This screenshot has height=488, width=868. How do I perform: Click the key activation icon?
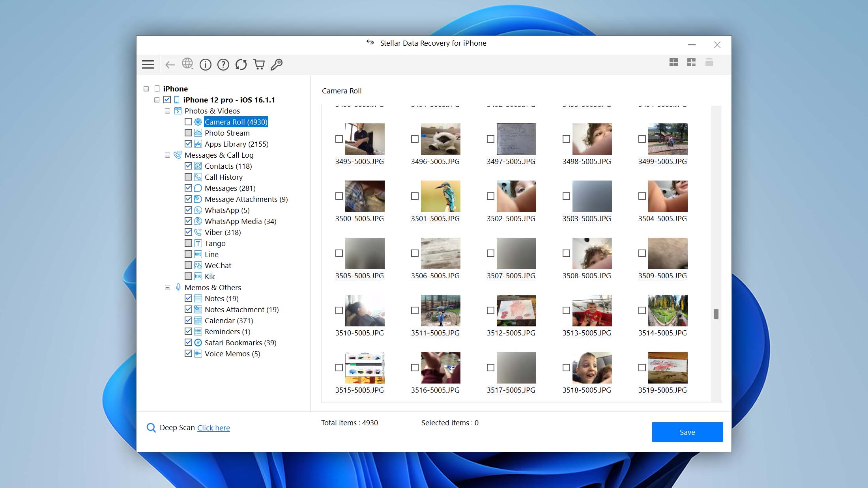pyautogui.click(x=277, y=64)
